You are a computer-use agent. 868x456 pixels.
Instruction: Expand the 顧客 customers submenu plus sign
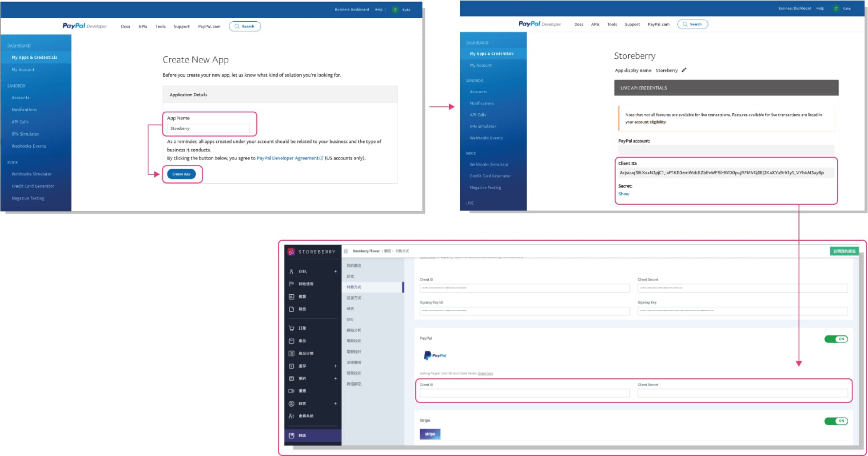click(x=335, y=404)
